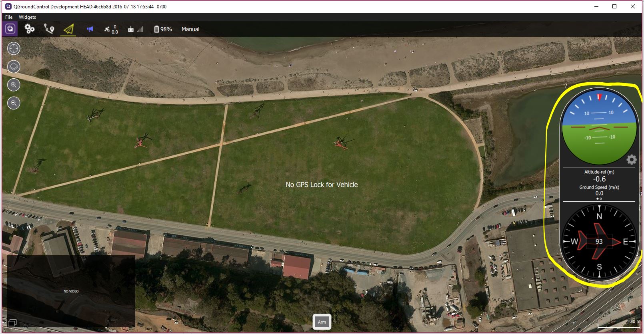Open instrument panel gear settings
The image size is (644, 334).
[631, 160]
